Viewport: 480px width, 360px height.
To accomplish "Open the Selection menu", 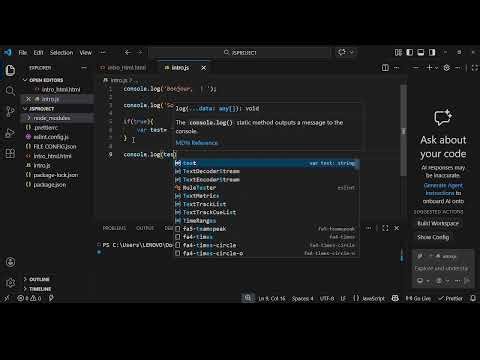I will coord(61,53).
